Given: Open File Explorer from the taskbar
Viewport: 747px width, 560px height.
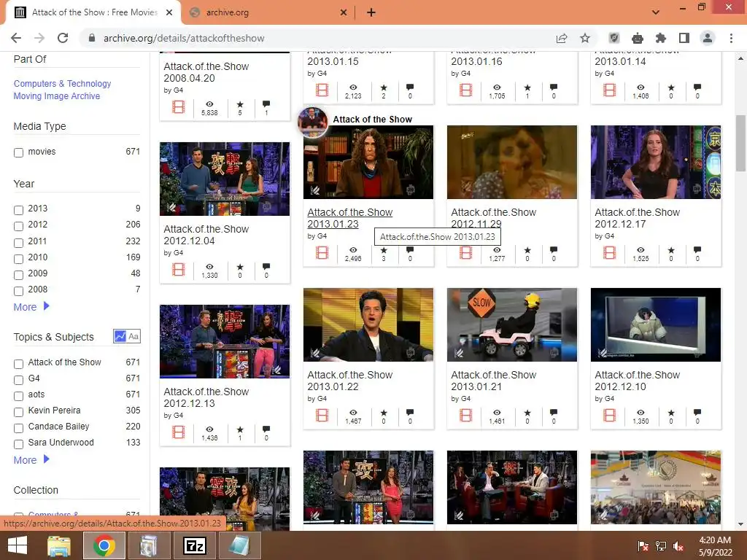Looking at the screenshot, I should point(59,545).
